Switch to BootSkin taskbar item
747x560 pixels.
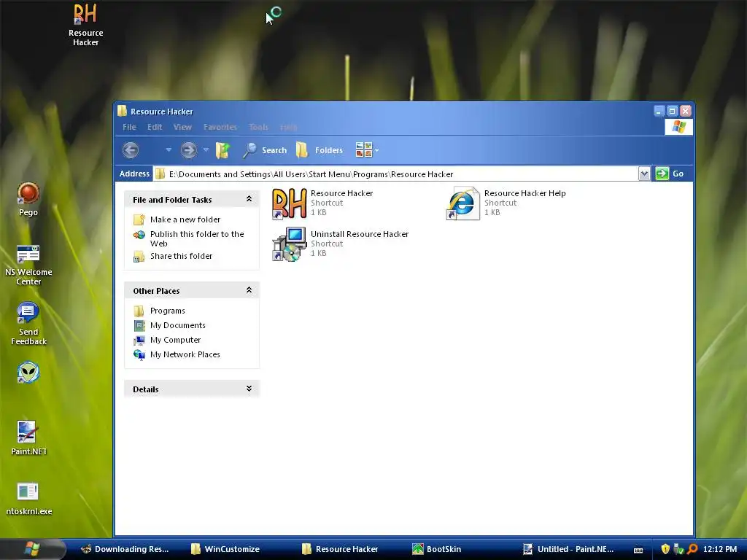click(x=437, y=549)
